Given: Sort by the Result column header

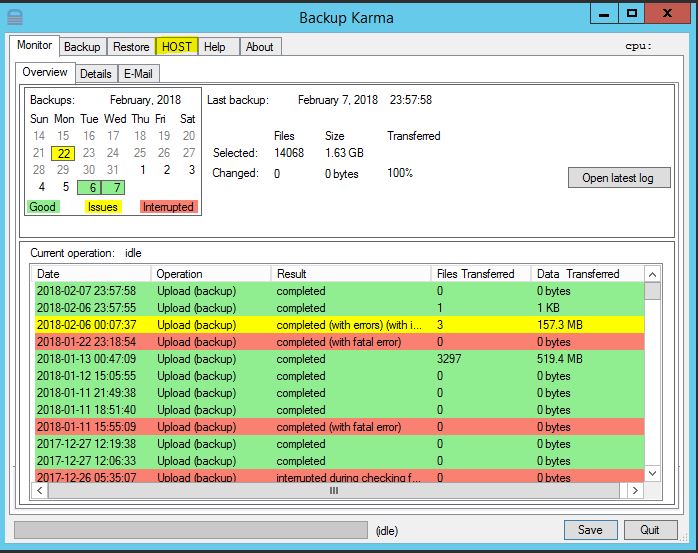Looking at the screenshot, I should (351, 274).
